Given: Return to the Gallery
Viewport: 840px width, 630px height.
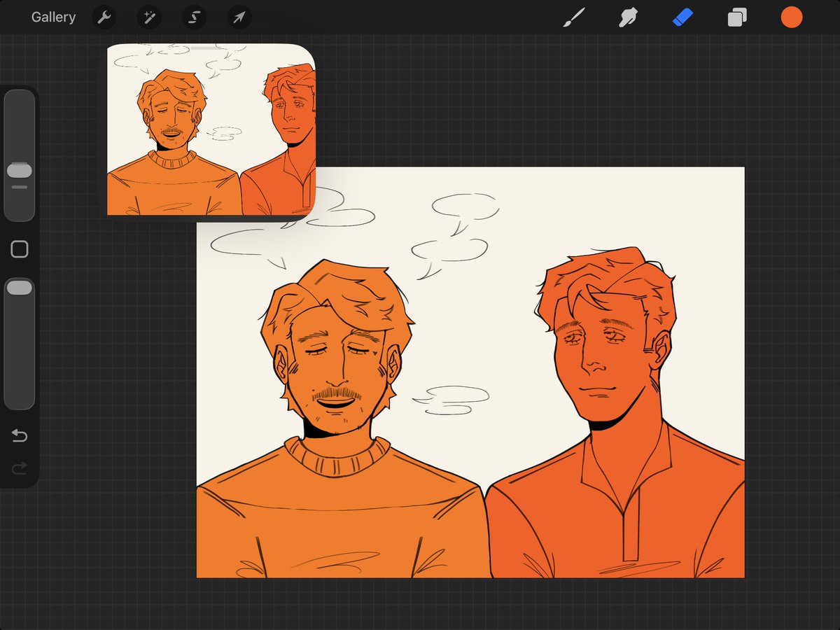Looking at the screenshot, I should pos(53,17).
